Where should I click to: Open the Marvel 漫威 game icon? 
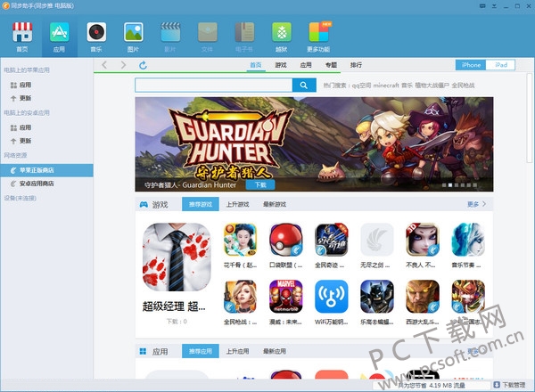click(x=285, y=297)
